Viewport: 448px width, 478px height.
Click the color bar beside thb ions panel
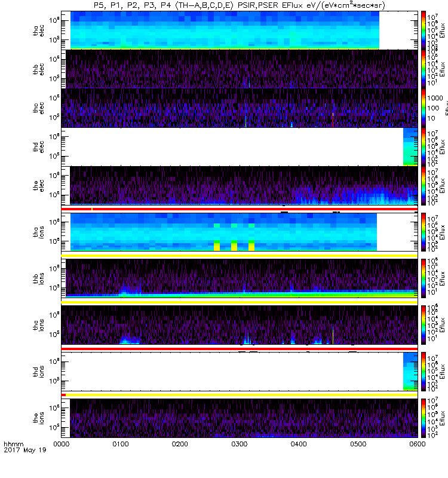(424, 278)
